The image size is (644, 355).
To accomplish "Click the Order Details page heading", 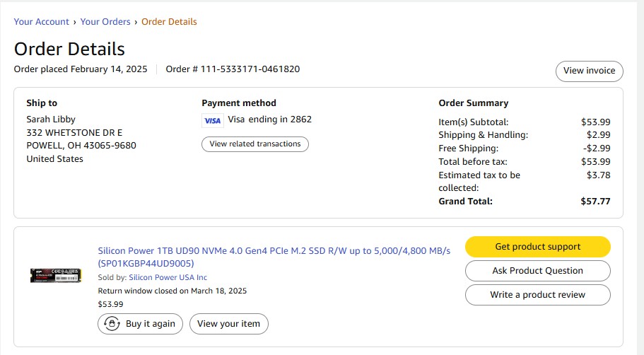I will pyautogui.click(x=69, y=49).
